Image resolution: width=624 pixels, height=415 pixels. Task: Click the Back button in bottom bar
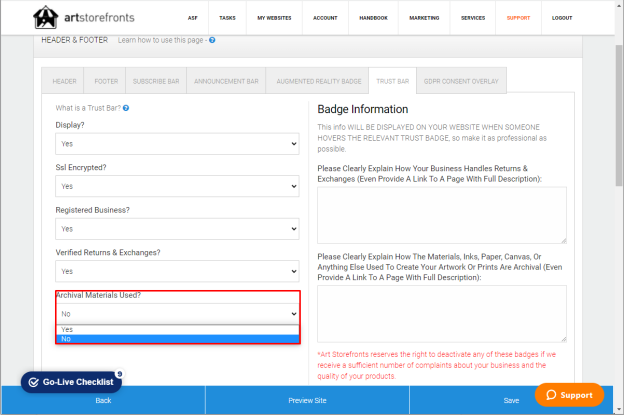tap(103, 400)
